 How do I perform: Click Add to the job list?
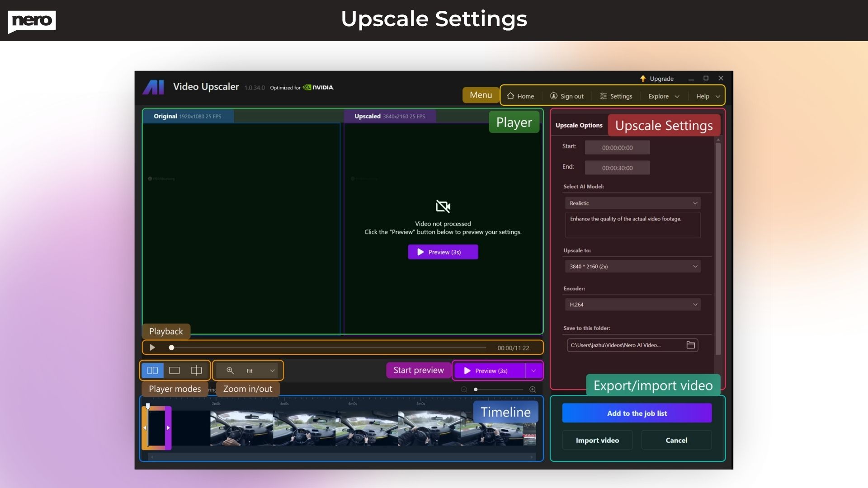coord(637,413)
